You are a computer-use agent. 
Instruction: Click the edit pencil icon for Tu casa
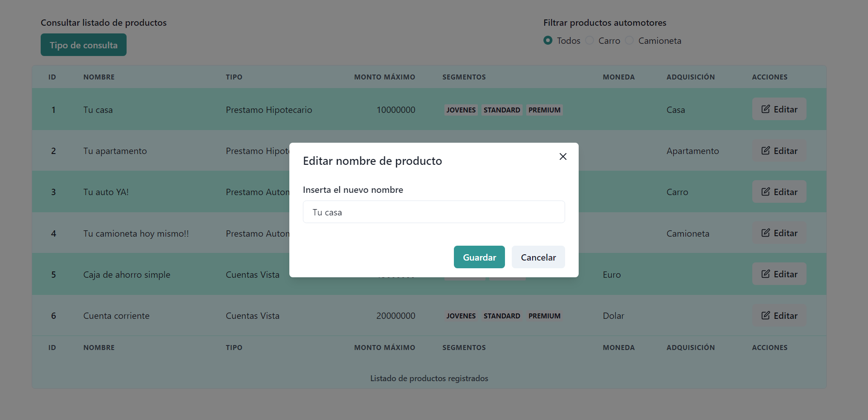(765, 109)
